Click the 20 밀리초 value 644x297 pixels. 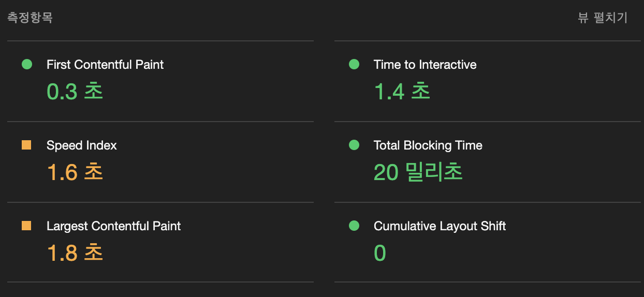coord(418,172)
